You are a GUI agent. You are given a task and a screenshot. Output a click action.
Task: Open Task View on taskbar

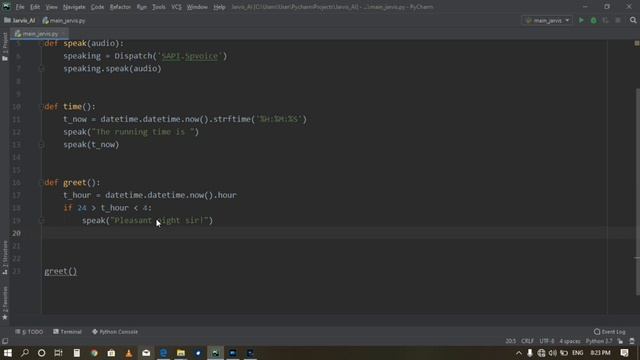click(58, 353)
